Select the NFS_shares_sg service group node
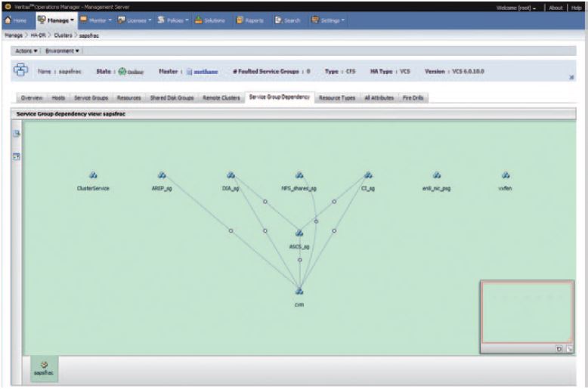Image resolution: width=588 pixels, height=389 pixels. pyautogui.click(x=299, y=175)
